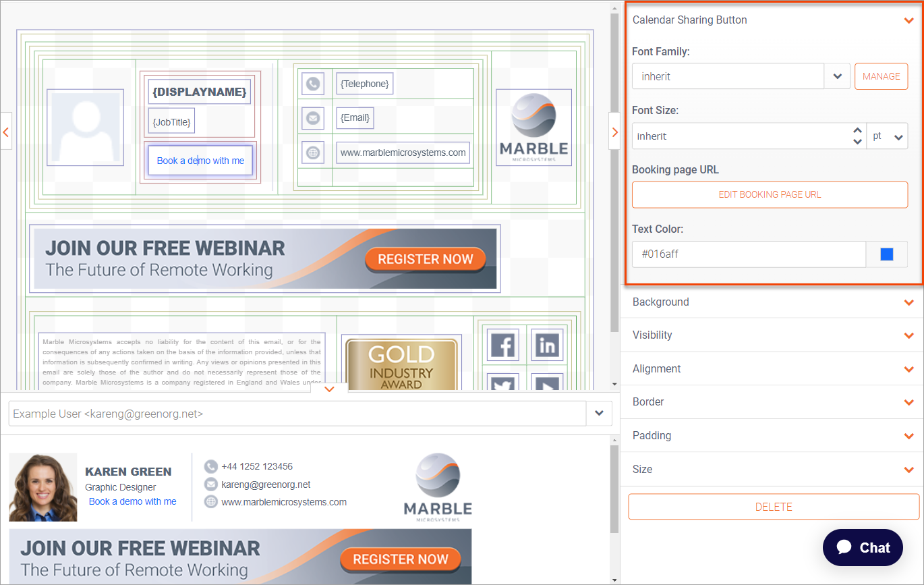The height and width of the screenshot is (585, 924).
Task: Open the Font Family dropdown
Action: click(x=837, y=76)
